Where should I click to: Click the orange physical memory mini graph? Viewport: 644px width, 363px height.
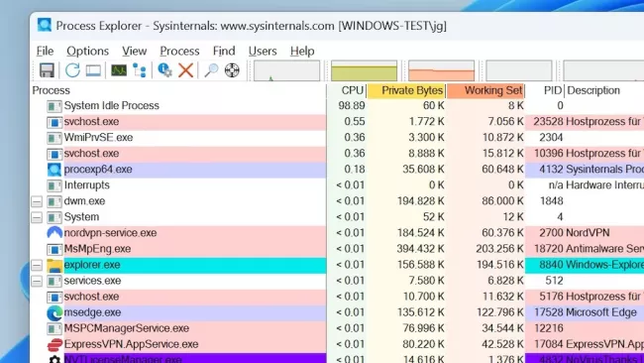441,70
